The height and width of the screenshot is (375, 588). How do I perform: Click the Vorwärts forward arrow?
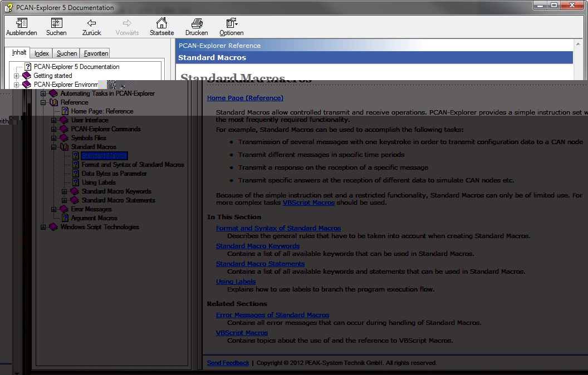point(127,23)
